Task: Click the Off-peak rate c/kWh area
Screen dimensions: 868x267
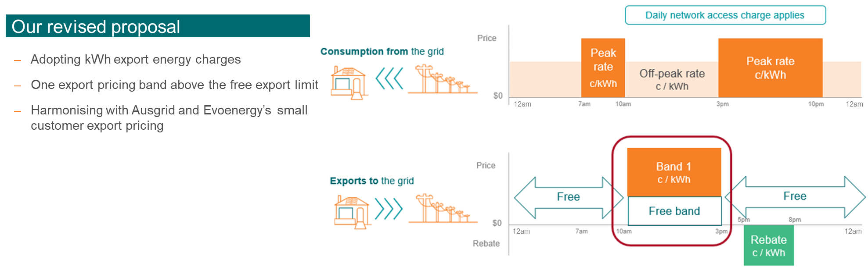Action: coord(672,79)
